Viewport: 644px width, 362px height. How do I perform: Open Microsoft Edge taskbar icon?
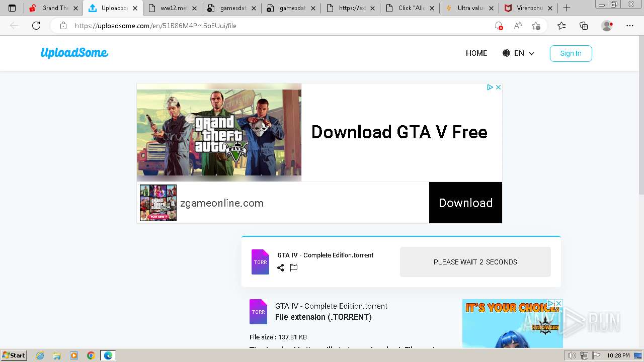pos(108,355)
